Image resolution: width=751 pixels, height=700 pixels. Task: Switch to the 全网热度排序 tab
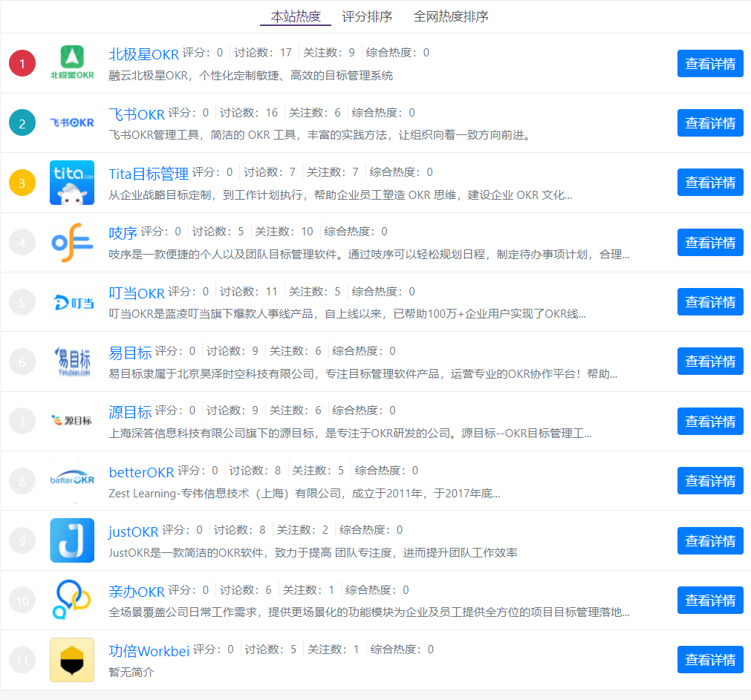coord(451,17)
